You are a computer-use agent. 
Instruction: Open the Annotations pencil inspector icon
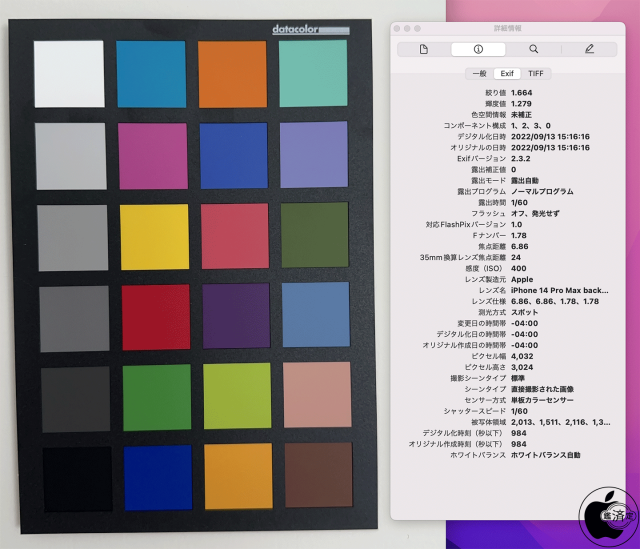(x=588, y=49)
